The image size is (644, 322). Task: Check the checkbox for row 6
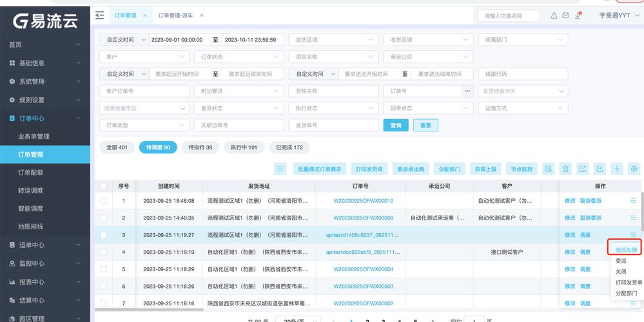tap(104, 287)
